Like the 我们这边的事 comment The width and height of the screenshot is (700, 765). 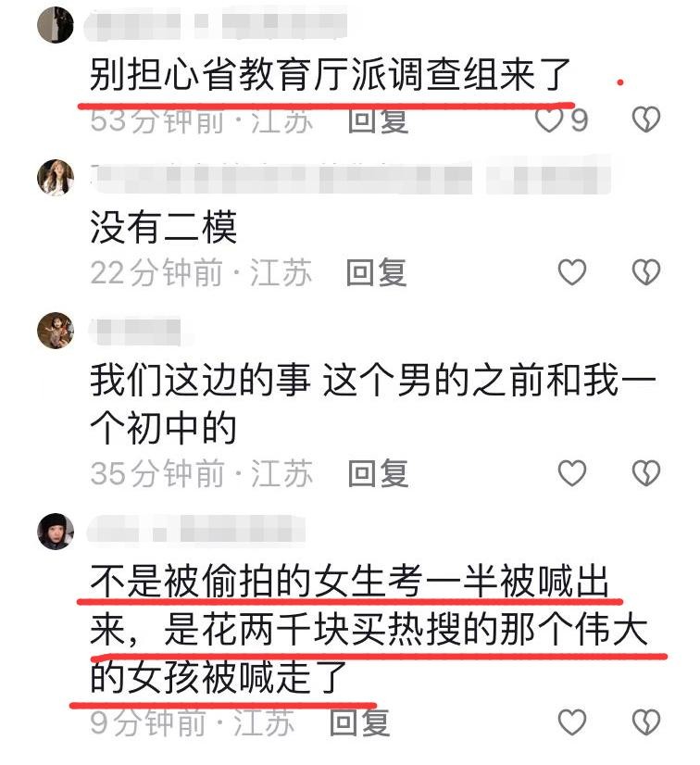572,473
